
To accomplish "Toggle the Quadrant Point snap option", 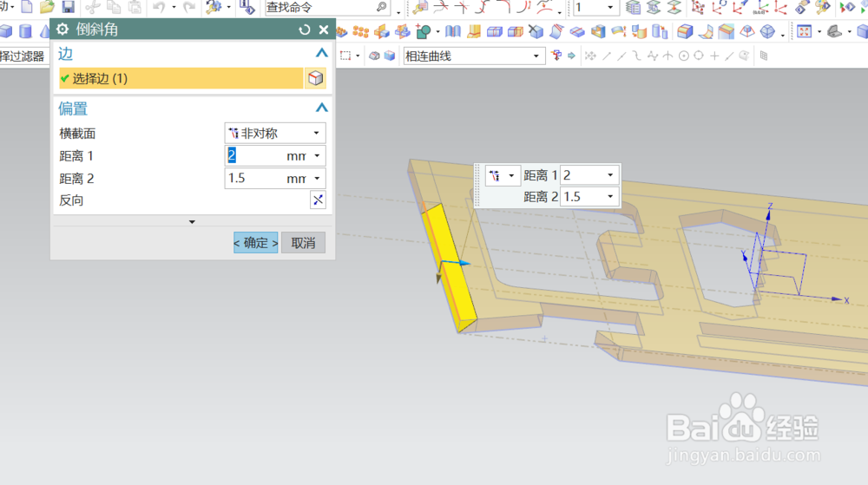I will (x=699, y=56).
